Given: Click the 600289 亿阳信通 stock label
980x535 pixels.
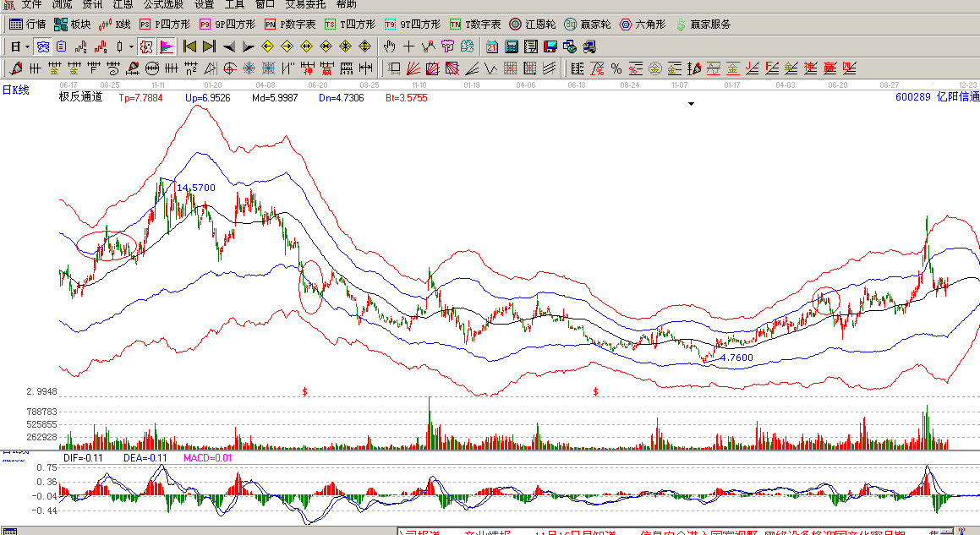Looking at the screenshot, I should (936, 97).
